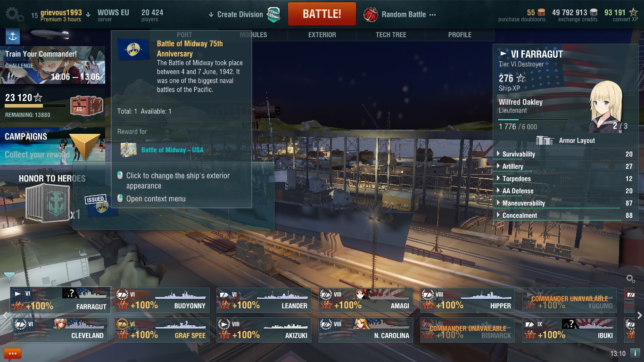
Task: Click the info icon near clock
Action: pyautogui.click(x=635, y=353)
